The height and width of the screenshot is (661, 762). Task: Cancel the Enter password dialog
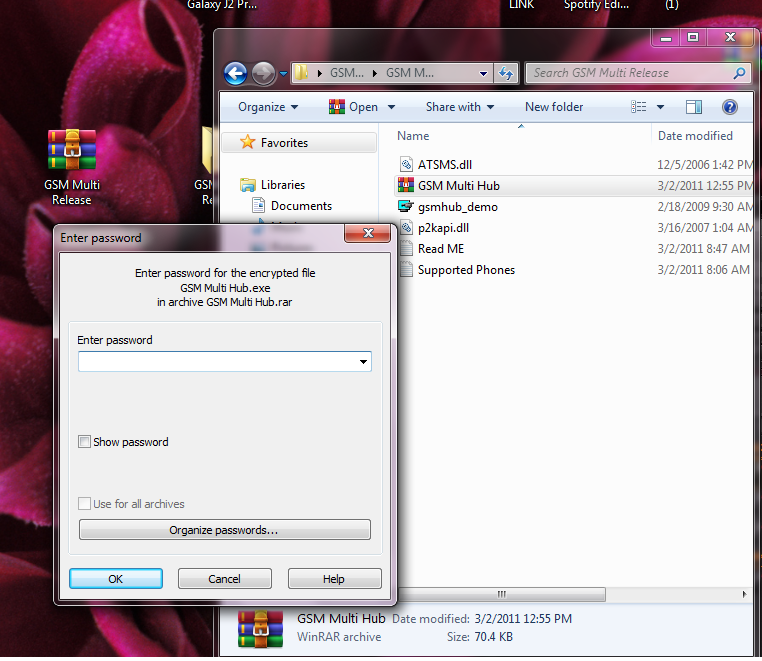(225, 579)
